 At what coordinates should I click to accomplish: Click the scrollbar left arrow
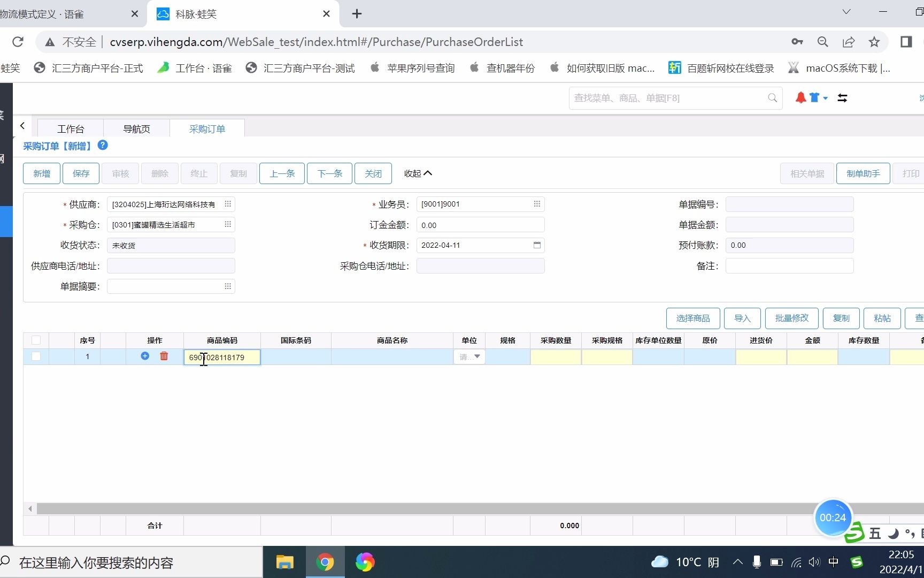(30, 508)
